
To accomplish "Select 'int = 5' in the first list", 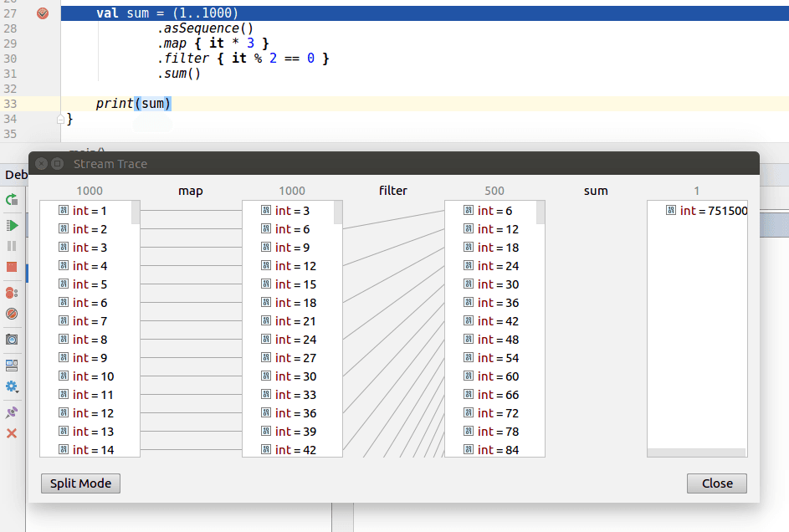I will point(90,284).
